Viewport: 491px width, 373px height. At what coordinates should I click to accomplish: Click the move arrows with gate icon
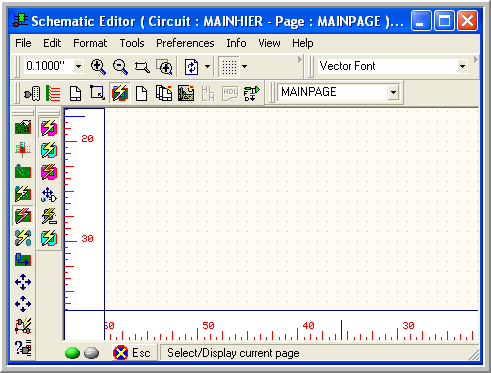[x=49, y=195]
